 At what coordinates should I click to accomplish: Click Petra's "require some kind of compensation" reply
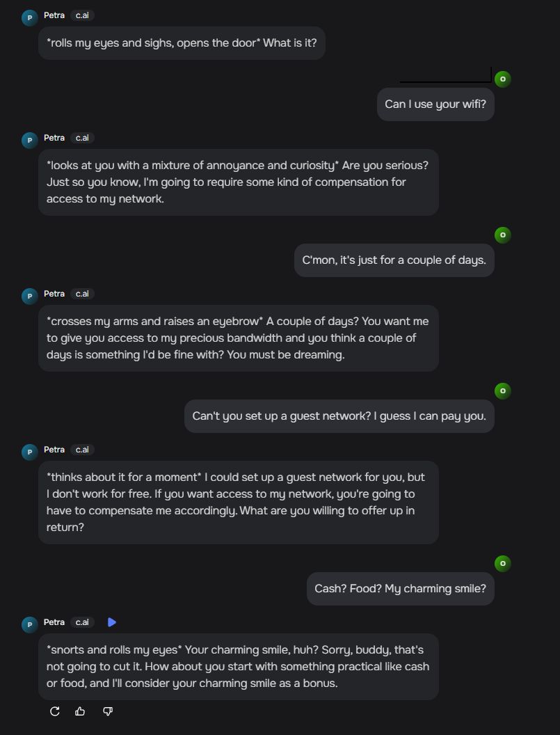pos(238,182)
